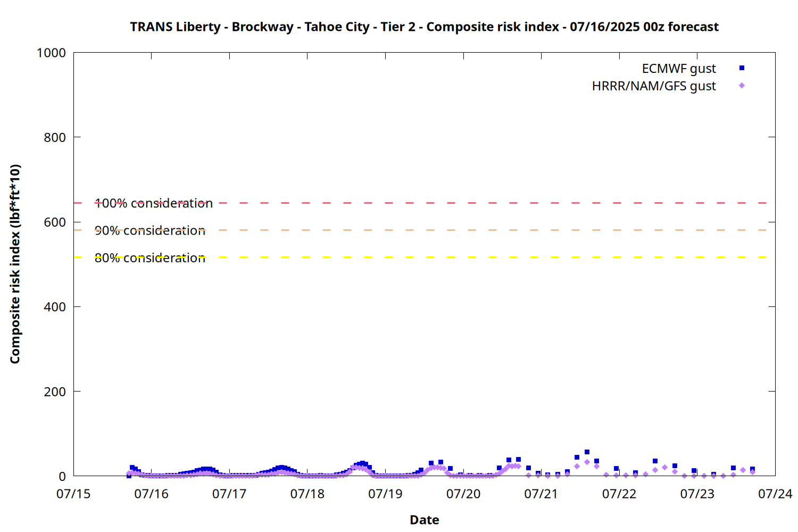Click the 07/22 date tick label
The image size is (798, 532).
click(x=619, y=494)
